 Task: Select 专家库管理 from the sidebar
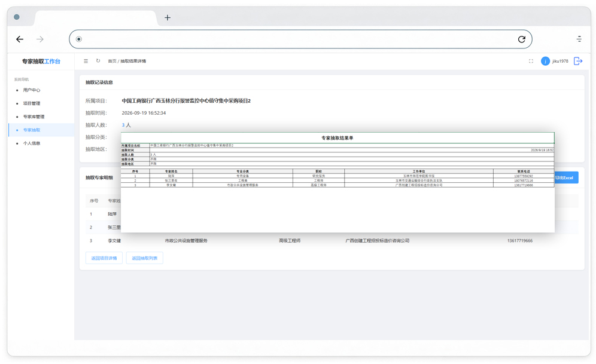[x=34, y=117]
